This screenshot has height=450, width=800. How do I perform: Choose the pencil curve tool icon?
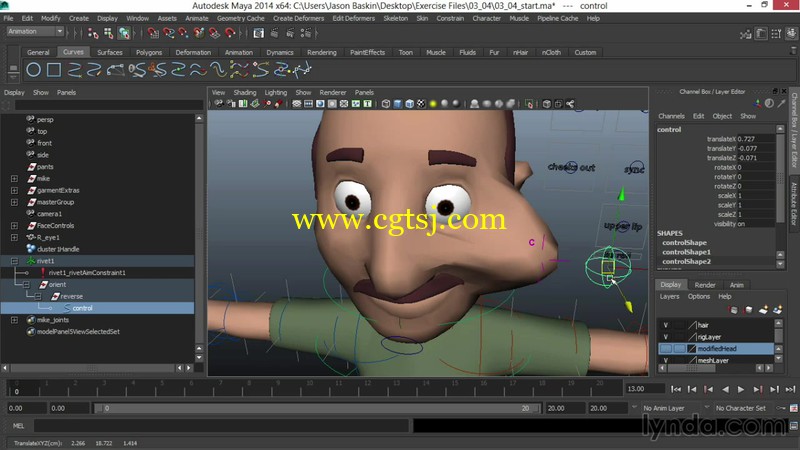click(94, 69)
